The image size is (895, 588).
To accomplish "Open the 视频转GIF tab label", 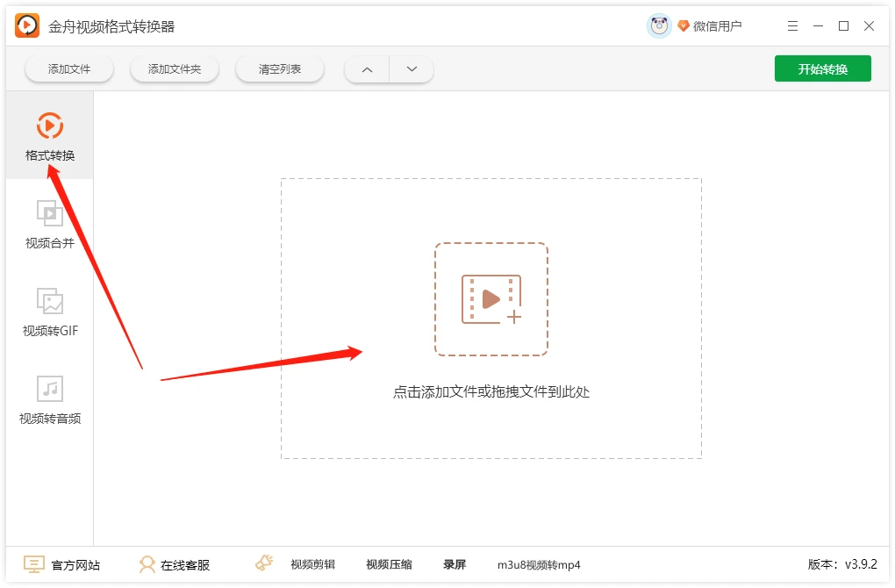I will click(x=50, y=331).
